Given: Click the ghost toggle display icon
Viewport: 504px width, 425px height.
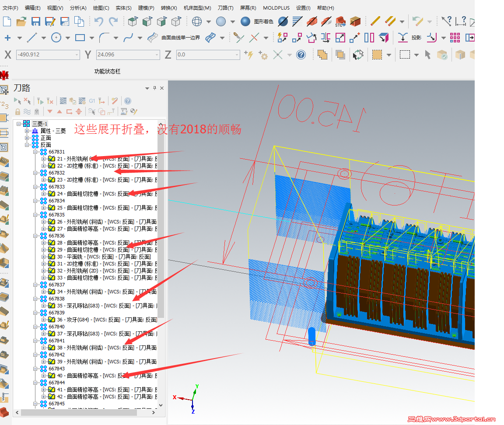Looking at the screenshot, I should (x=37, y=111).
